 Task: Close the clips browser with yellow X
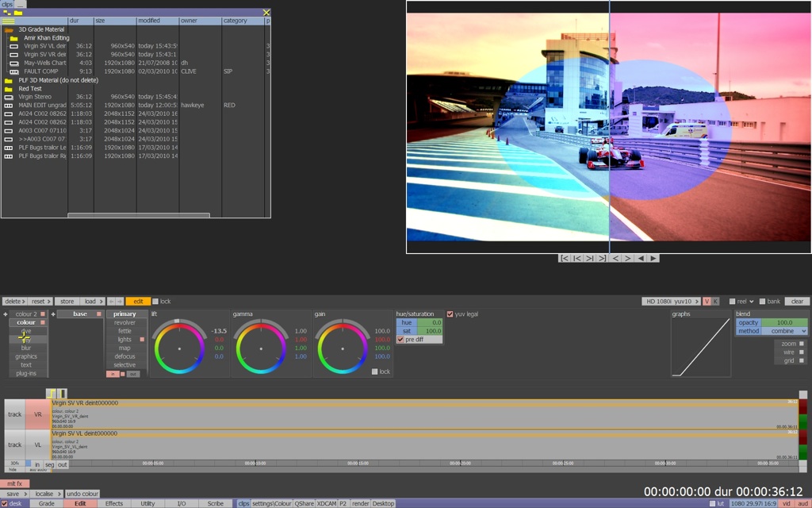coord(266,13)
